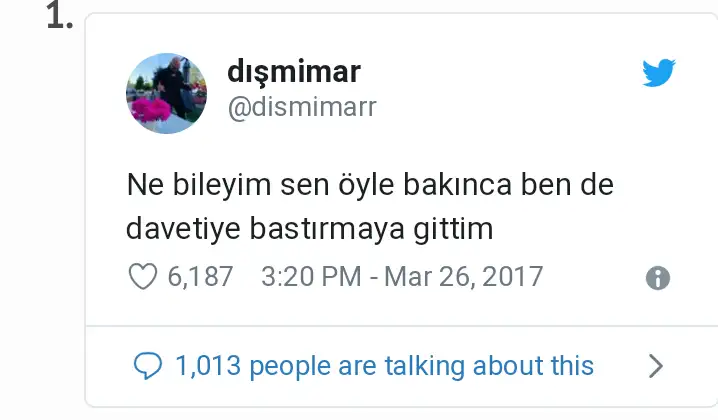Image resolution: width=718 pixels, height=420 pixels.
Task: Click the 6,187 likes count
Action: click(200, 277)
